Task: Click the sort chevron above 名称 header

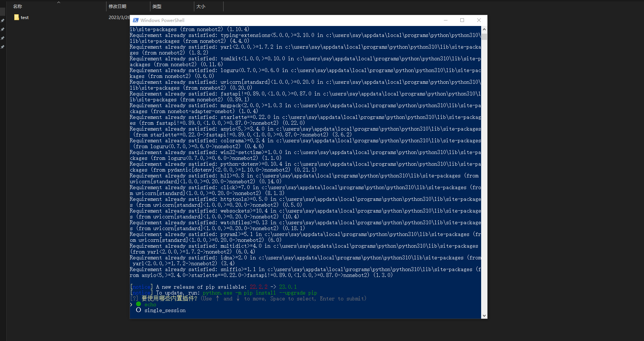Action: point(59,2)
